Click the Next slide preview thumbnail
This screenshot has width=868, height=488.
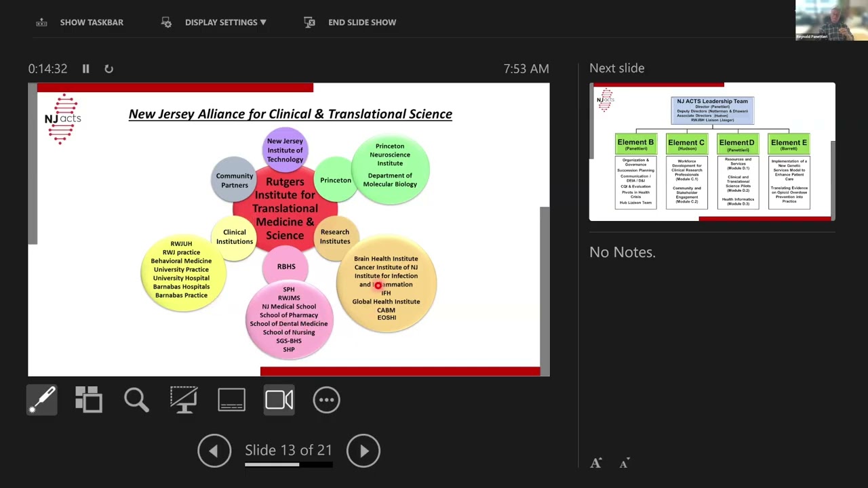coord(712,152)
